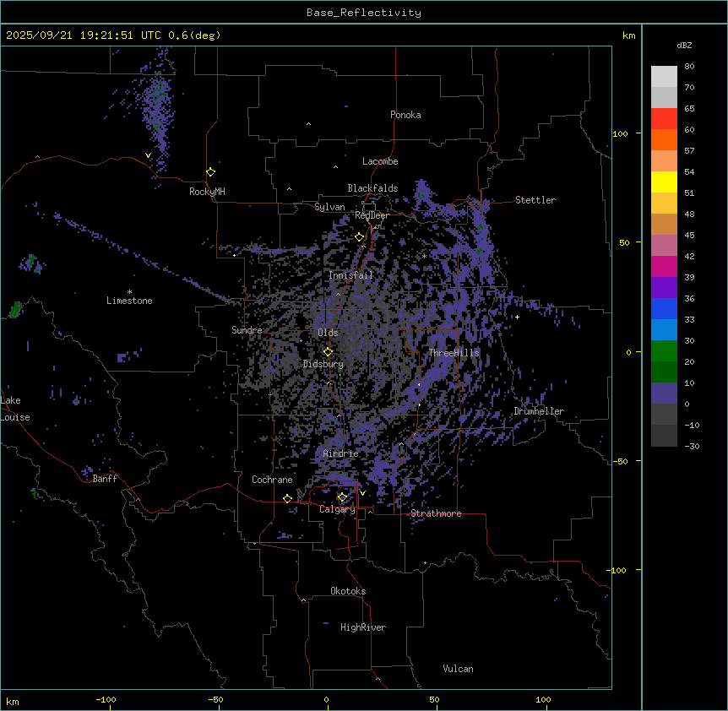The height and width of the screenshot is (711, 728).
Task: Click the yellow diamond marker above Didsbury
Action: tap(328, 351)
